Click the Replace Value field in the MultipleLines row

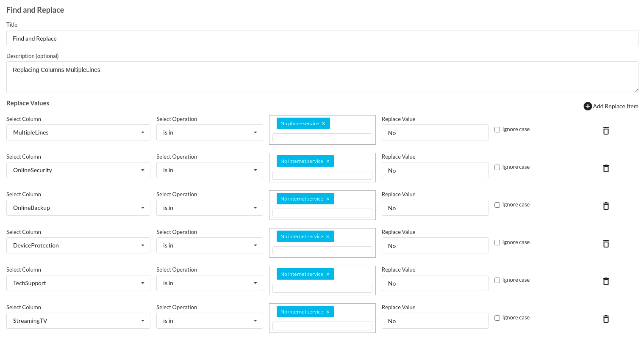pos(435,132)
